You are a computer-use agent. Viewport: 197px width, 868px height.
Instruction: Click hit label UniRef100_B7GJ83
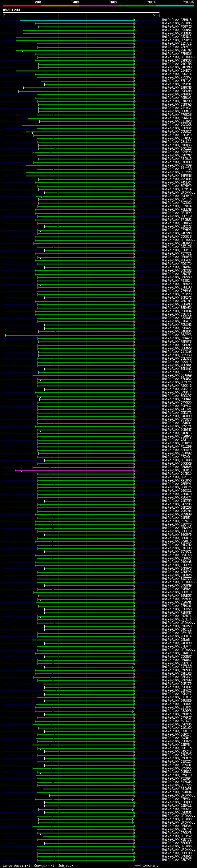[177, 549]
